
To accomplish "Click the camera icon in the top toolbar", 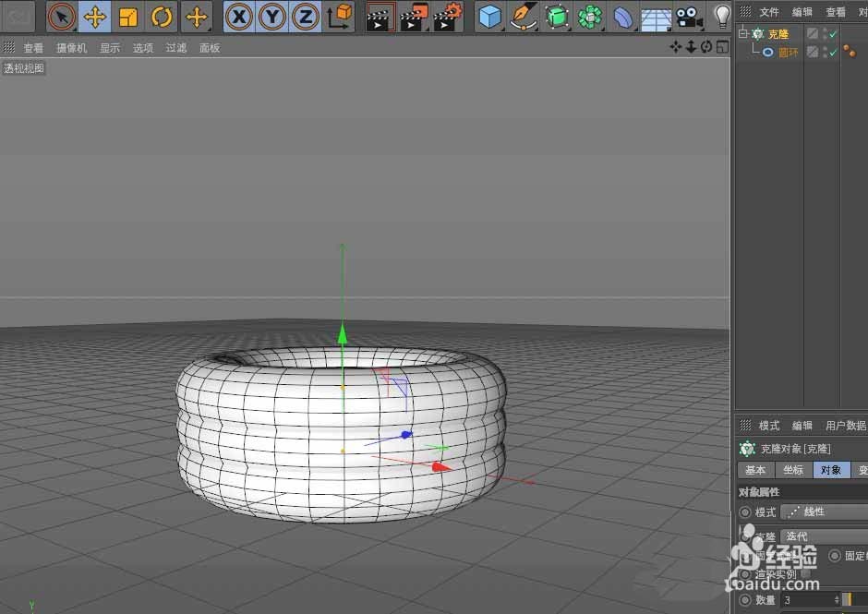I will (x=688, y=16).
